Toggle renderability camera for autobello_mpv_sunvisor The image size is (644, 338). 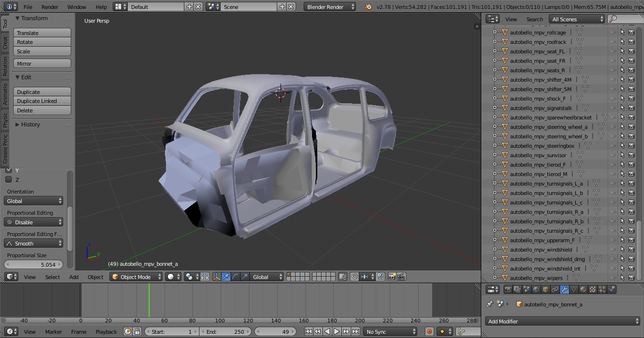pyautogui.click(x=631, y=155)
